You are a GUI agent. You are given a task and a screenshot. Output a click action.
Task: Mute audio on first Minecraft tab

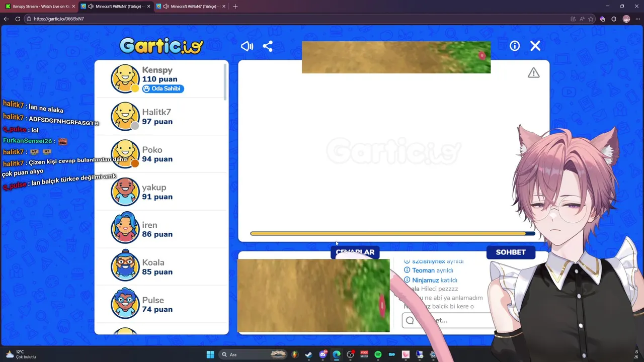[x=91, y=7]
